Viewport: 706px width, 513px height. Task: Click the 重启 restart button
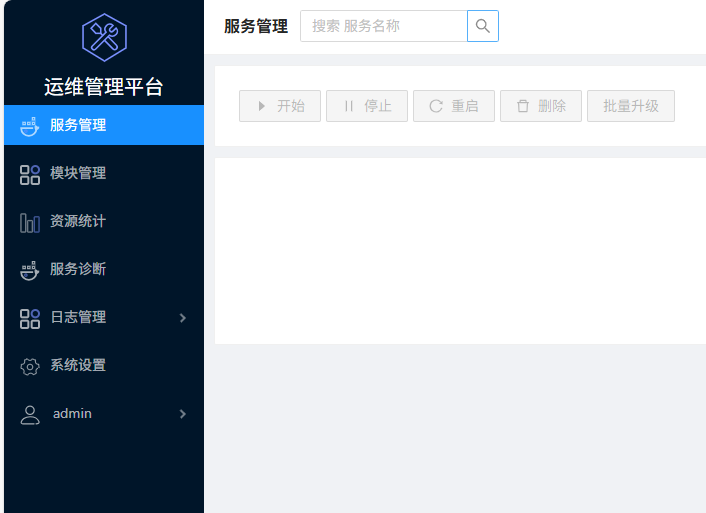tap(454, 106)
